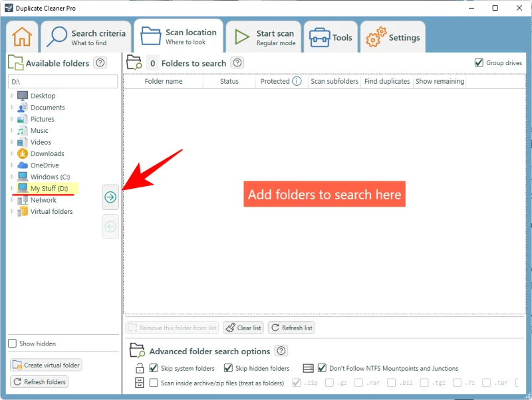This screenshot has width=532, height=400.
Task: Click the green add-folder arrow button
Action: tap(110, 197)
